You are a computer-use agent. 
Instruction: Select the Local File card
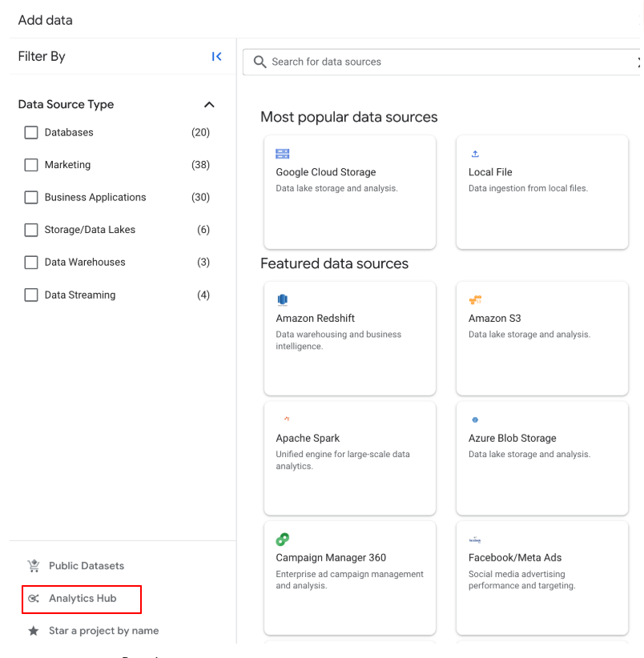(x=542, y=192)
